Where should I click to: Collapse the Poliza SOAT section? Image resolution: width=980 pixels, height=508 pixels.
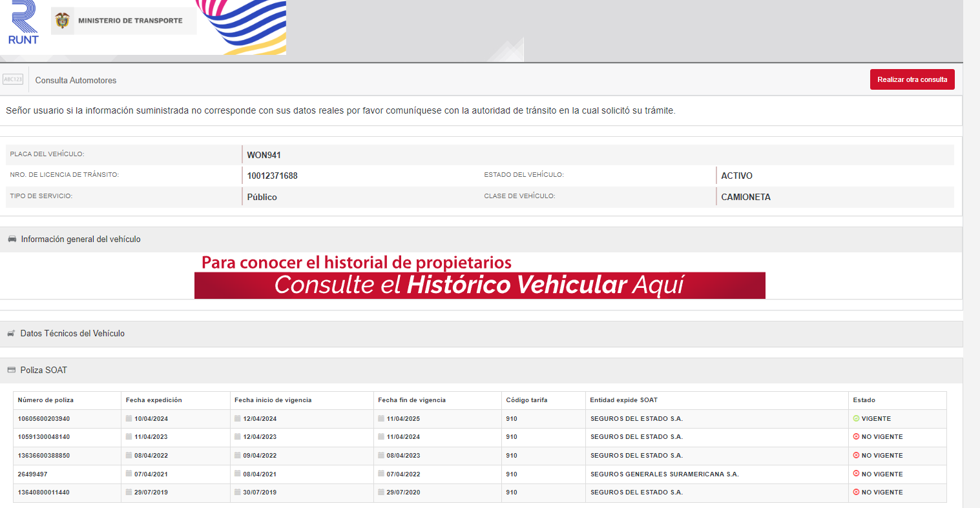tap(43, 371)
